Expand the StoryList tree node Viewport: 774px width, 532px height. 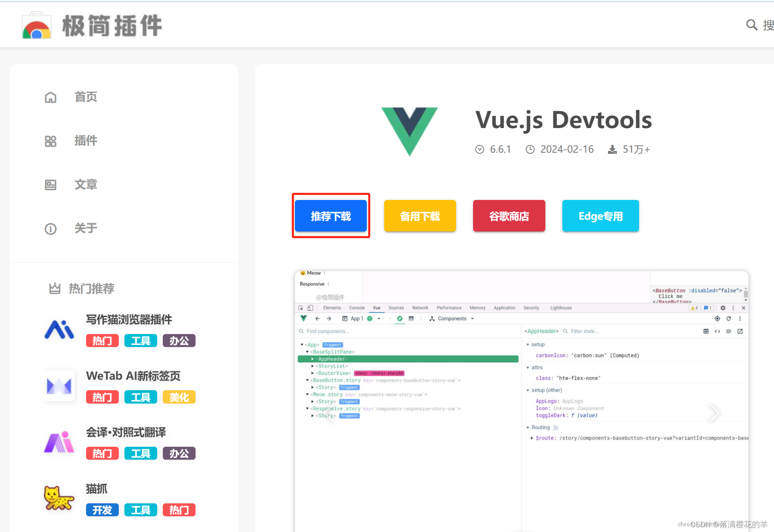[312, 366]
